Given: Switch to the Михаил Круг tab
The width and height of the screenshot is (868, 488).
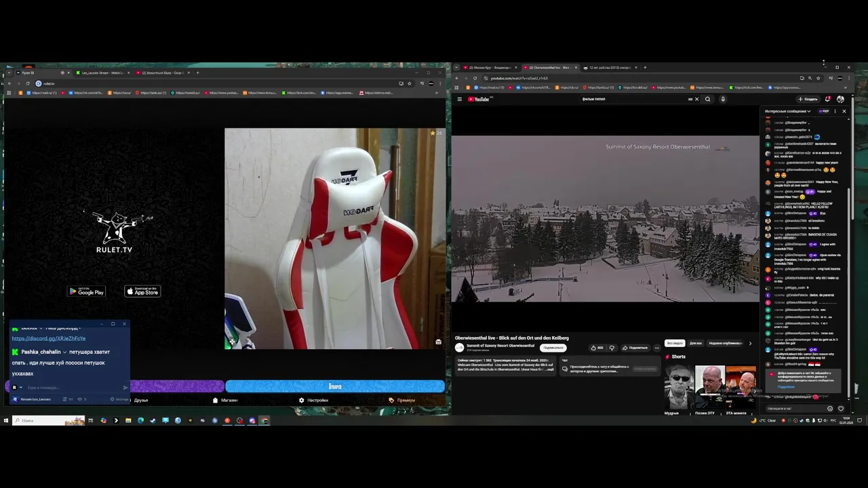Looking at the screenshot, I should click(x=490, y=67).
